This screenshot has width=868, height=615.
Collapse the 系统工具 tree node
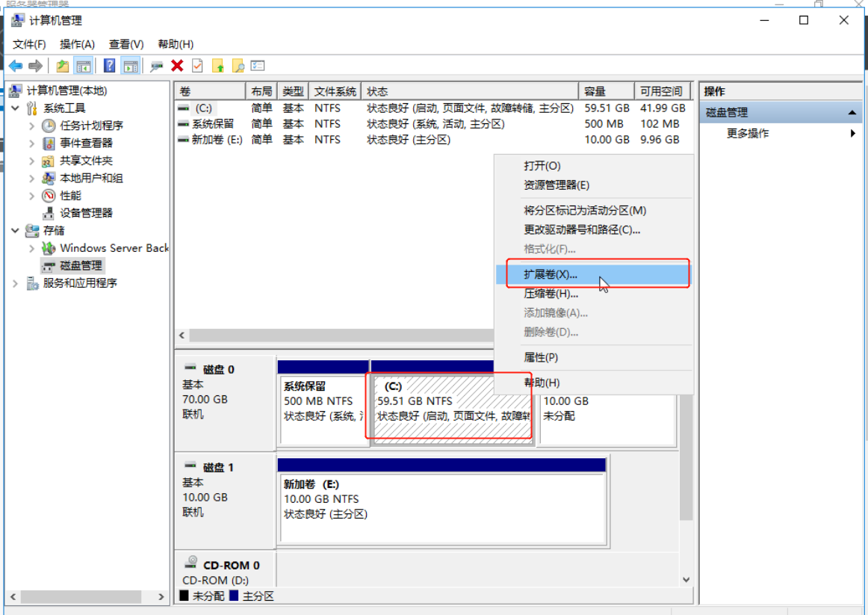(16, 108)
